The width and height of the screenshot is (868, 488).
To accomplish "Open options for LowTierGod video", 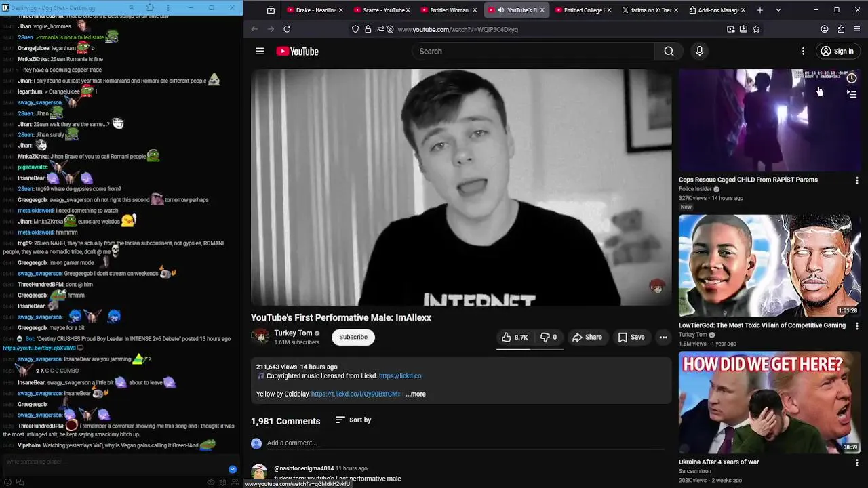I will (856, 326).
